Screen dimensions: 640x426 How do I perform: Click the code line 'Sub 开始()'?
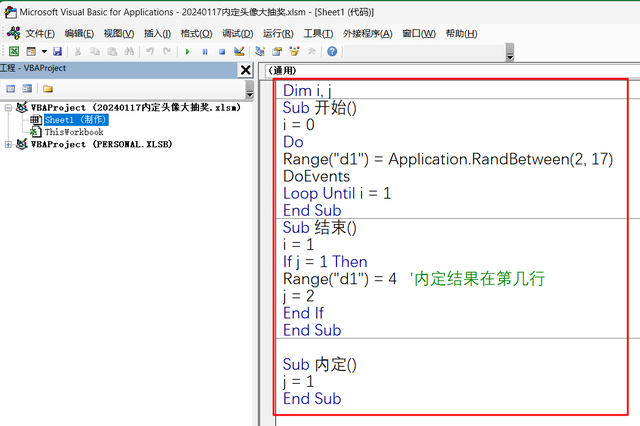click(320, 108)
